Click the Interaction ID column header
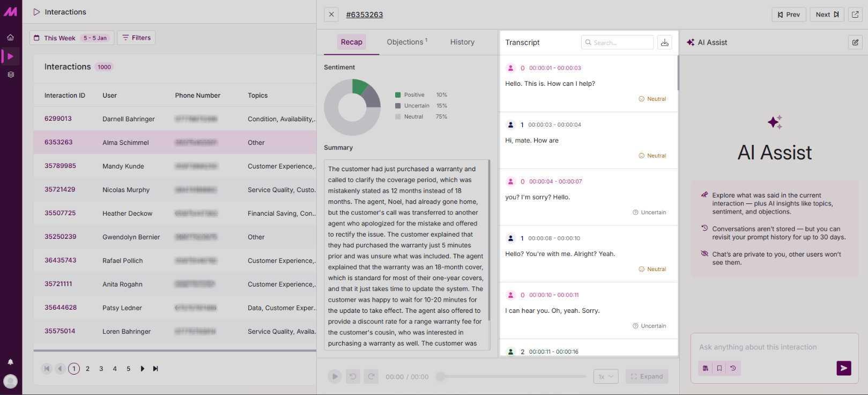This screenshot has height=395, width=868. (x=65, y=96)
